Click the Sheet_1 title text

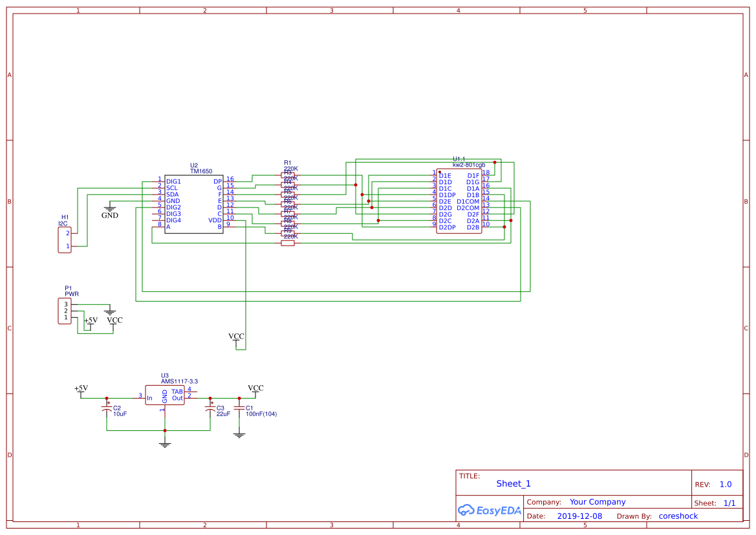click(x=512, y=483)
